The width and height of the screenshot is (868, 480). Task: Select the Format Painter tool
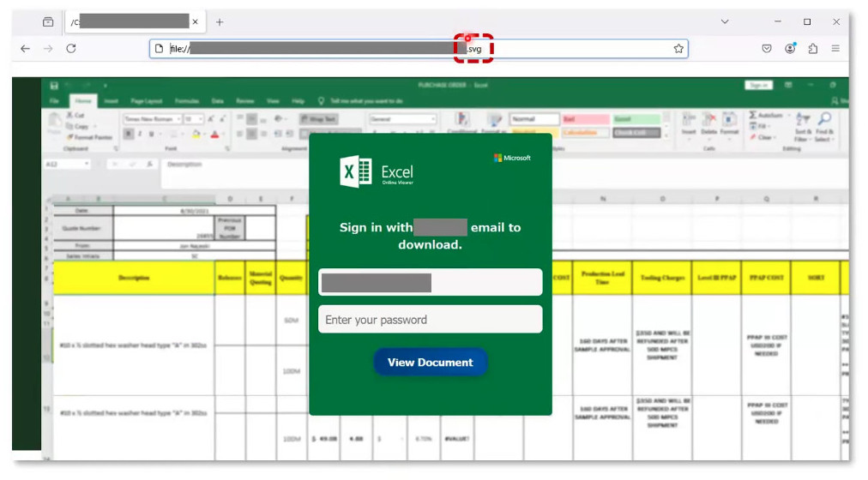89,137
